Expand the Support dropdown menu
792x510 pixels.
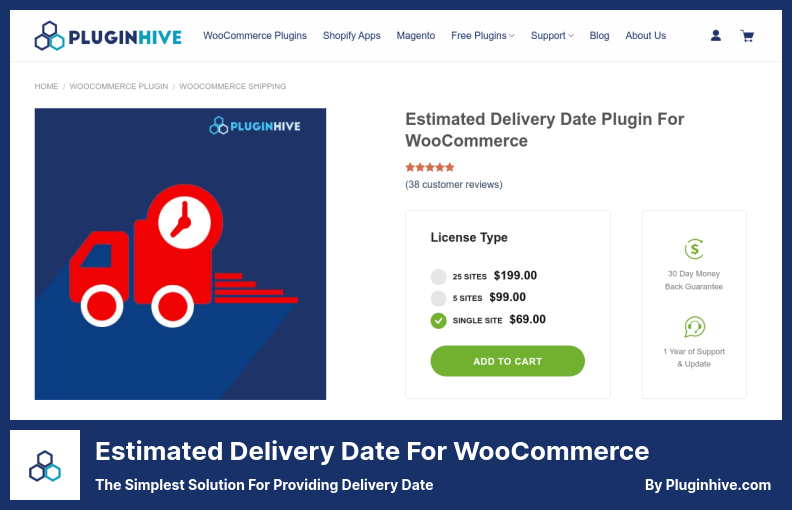click(x=552, y=36)
